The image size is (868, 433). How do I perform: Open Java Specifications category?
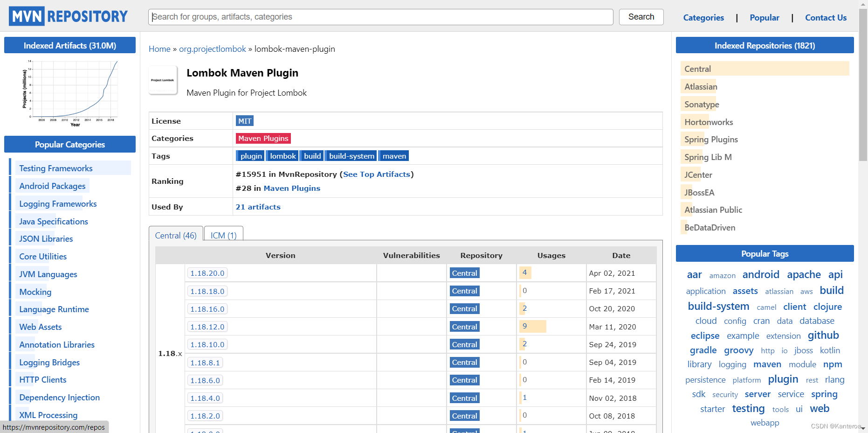(x=54, y=222)
